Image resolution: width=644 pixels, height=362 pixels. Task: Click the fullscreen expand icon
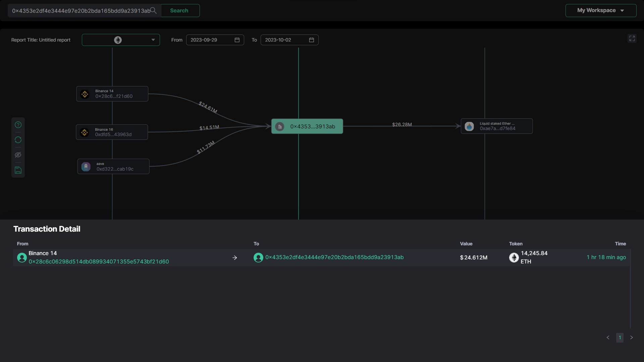tap(632, 39)
